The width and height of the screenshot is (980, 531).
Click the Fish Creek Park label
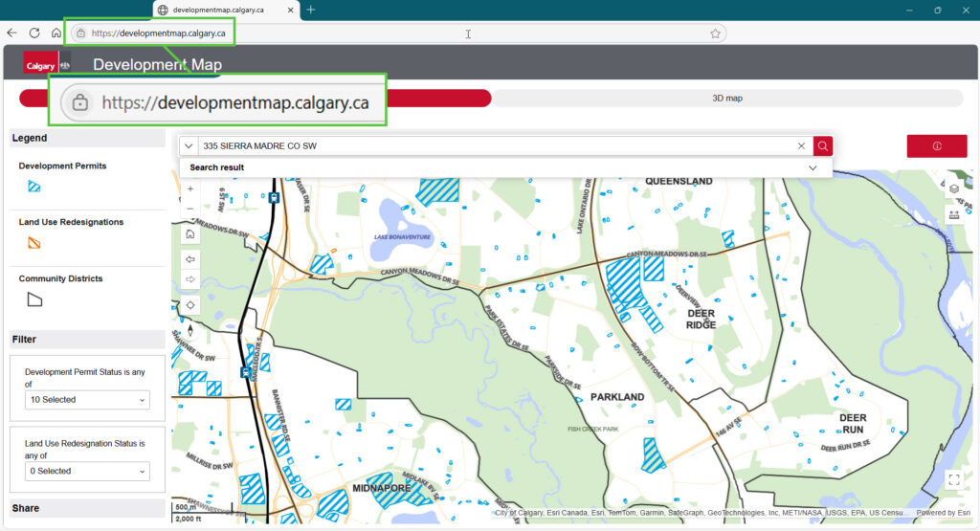(593, 430)
